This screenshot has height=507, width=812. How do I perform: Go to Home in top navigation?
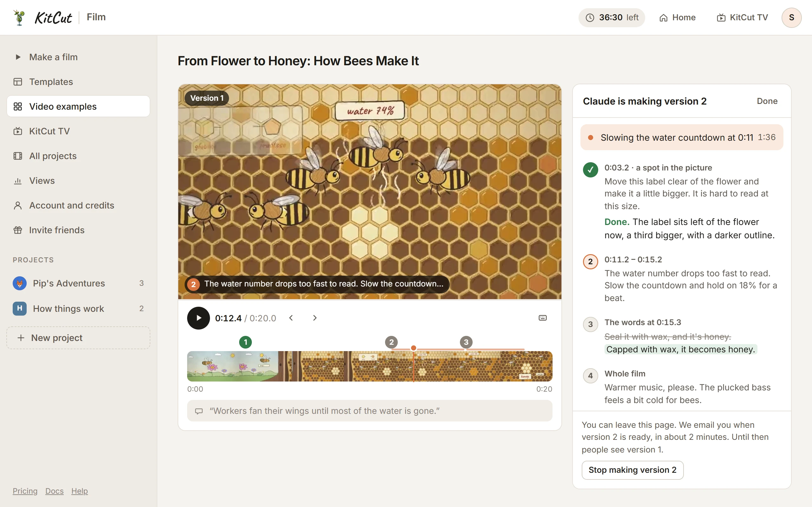(x=677, y=17)
